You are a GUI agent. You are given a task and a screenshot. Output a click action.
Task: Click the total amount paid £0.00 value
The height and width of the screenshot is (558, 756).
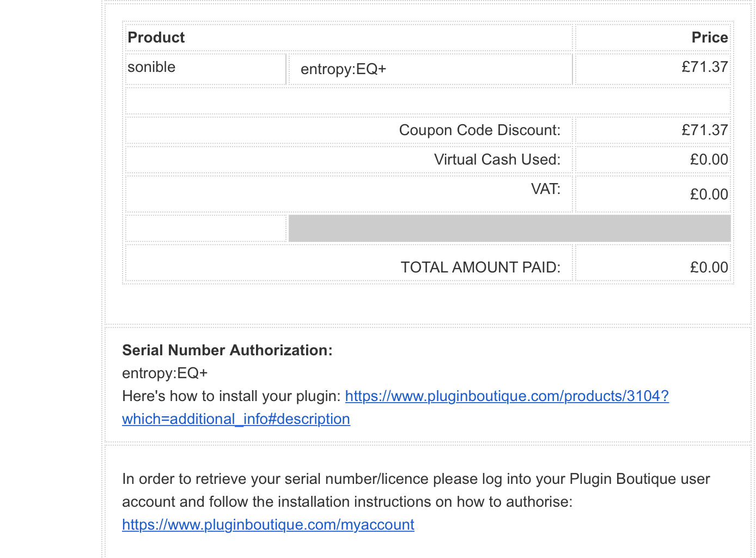click(709, 268)
